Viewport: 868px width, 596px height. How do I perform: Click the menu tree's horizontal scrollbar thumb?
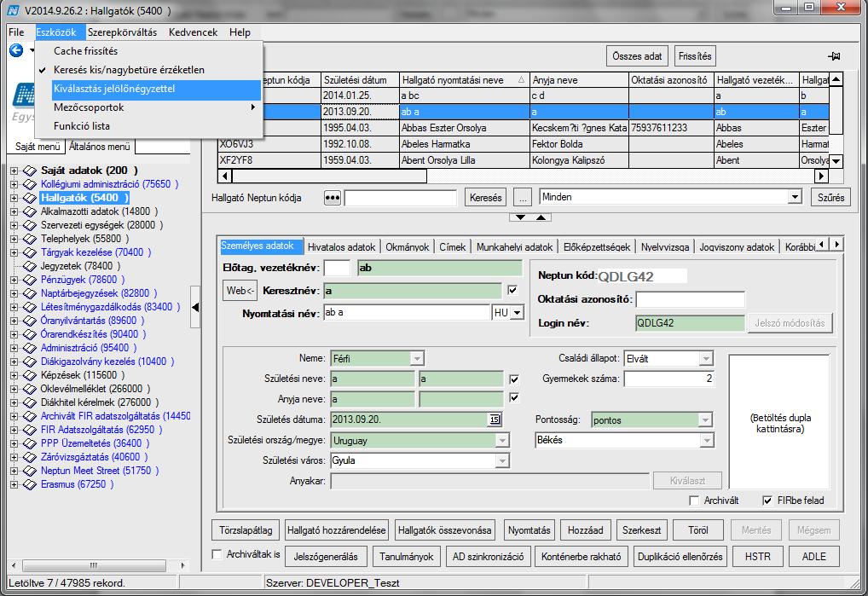point(94,565)
